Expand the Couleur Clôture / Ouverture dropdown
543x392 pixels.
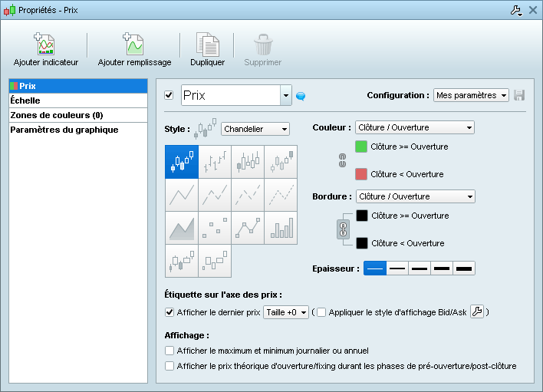click(415, 127)
